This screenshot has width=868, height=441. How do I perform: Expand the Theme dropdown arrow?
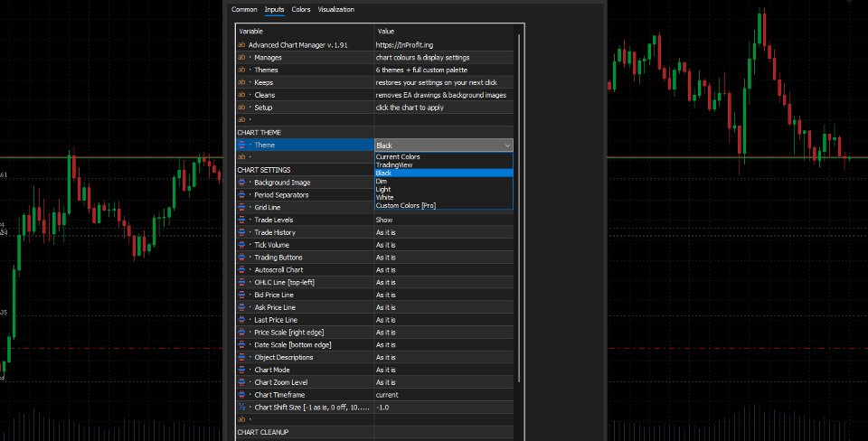[x=507, y=145]
